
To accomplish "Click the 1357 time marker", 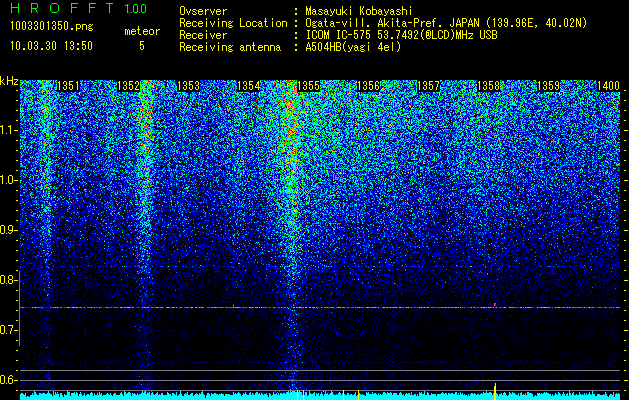I will (428, 86).
